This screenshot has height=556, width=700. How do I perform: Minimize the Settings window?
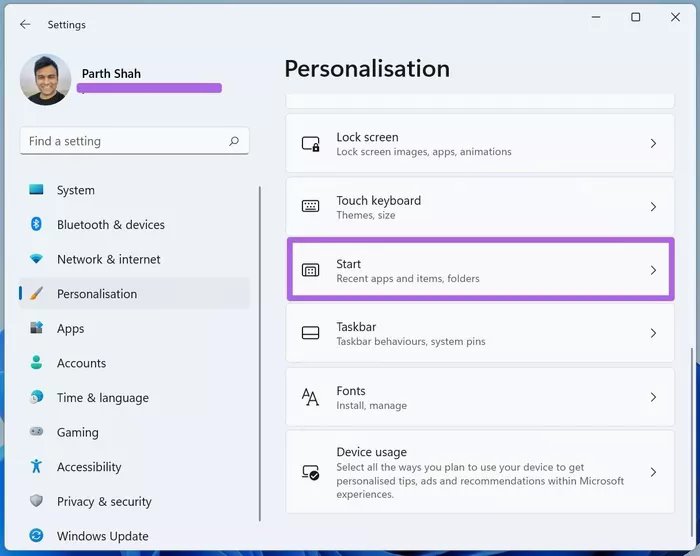(596, 17)
